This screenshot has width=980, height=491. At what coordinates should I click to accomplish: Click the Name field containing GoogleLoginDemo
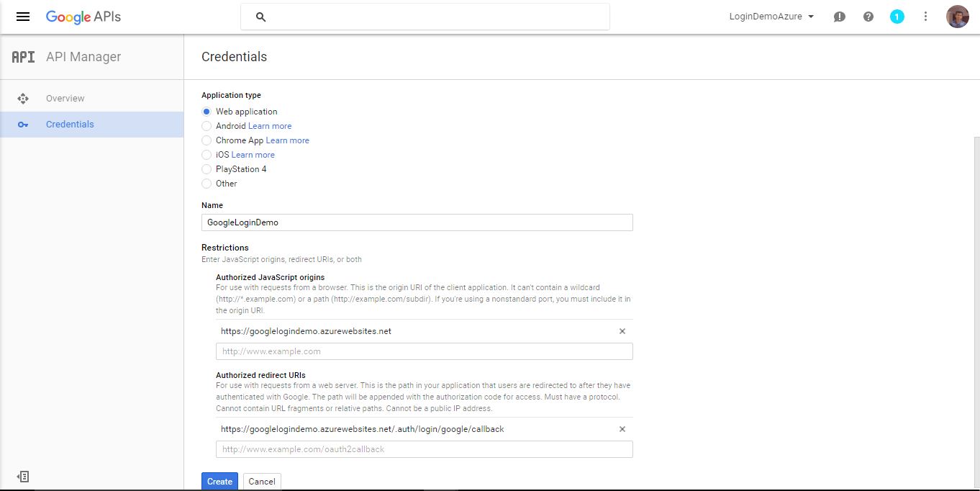pos(417,222)
